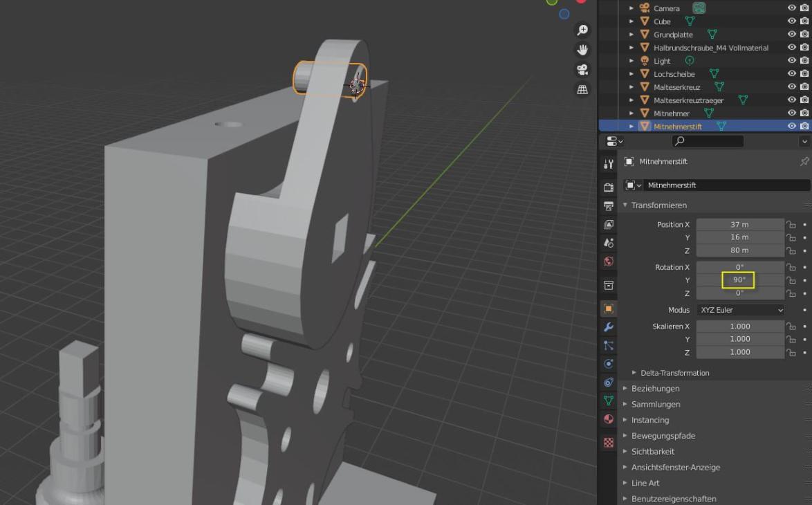Click the Z axis blue gizmo circle
Image resolution: width=812 pixels, height=505 pixels.
pos(564,14)
